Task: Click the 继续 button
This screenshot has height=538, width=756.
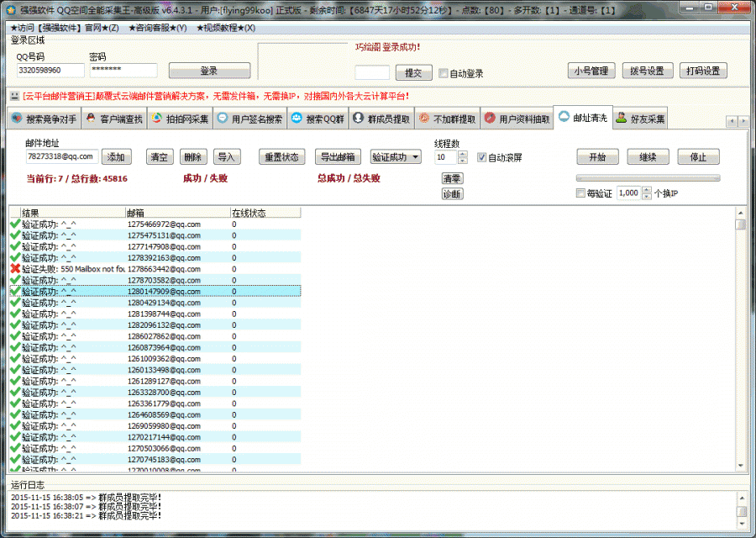Action: pos(648,157)
